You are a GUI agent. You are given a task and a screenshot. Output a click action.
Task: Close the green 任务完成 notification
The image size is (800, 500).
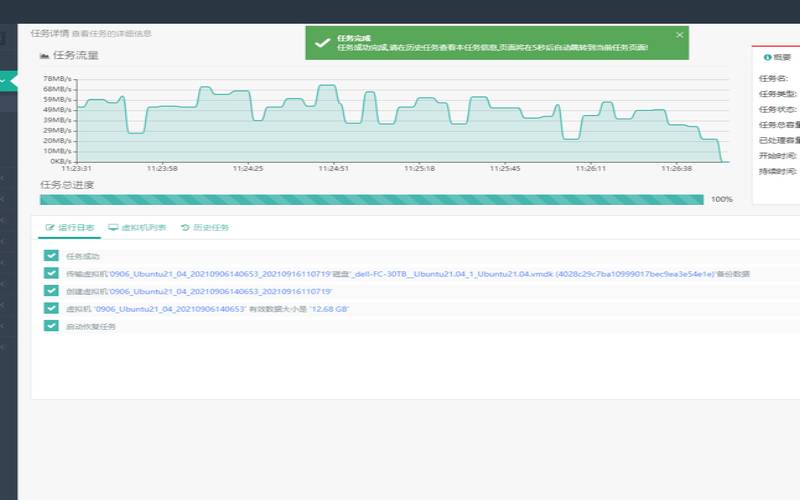(x=680, y=35)
